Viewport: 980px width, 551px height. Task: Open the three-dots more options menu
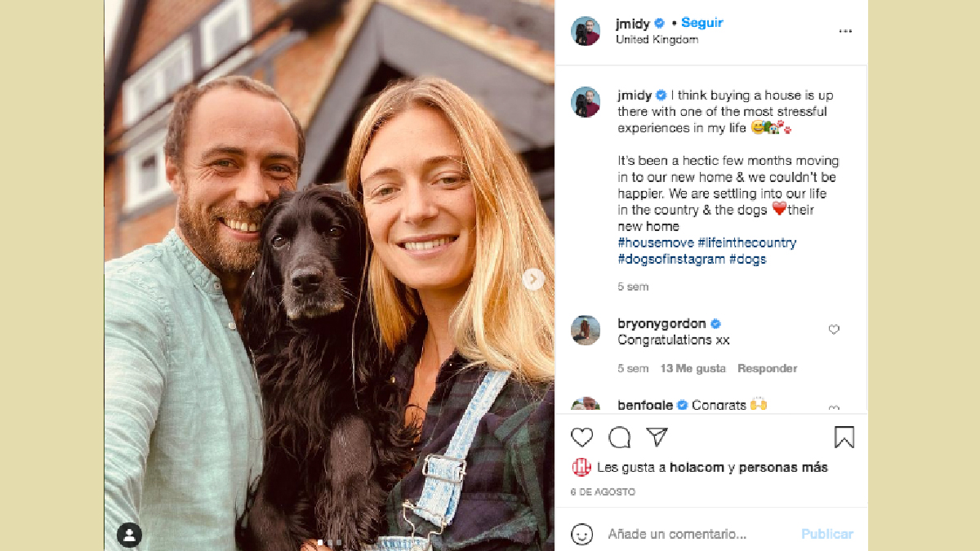point(845,32)
